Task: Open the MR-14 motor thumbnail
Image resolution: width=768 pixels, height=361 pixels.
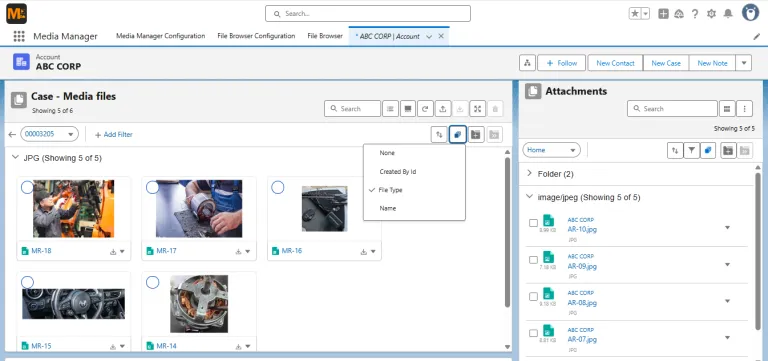Action: 198,304
